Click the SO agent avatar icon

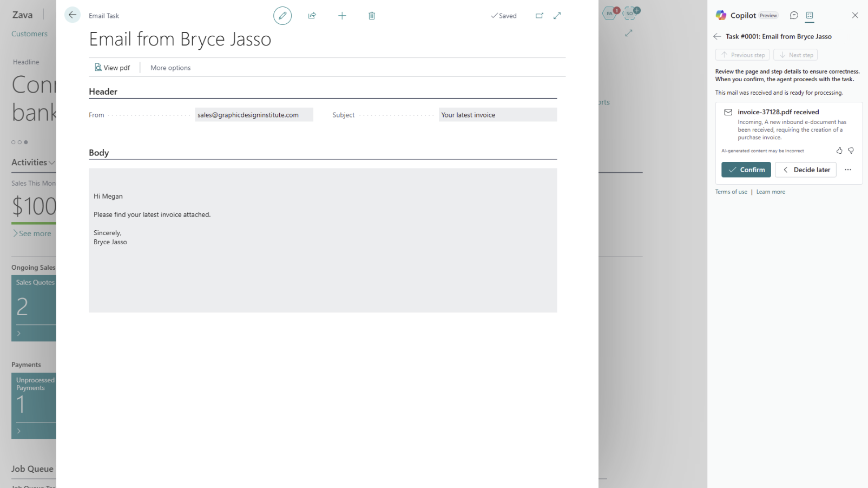(630, 13)
